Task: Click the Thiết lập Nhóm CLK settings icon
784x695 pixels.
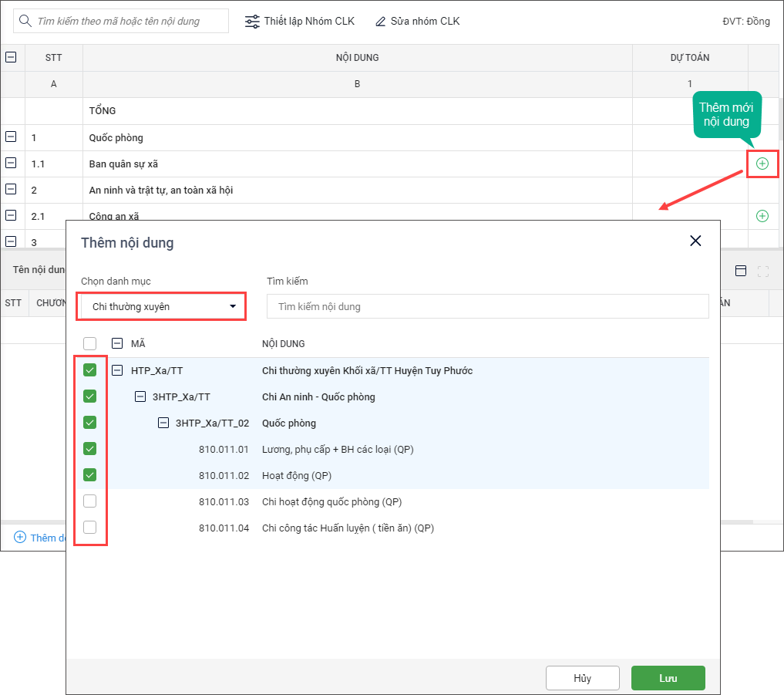Action: [252, 22]
